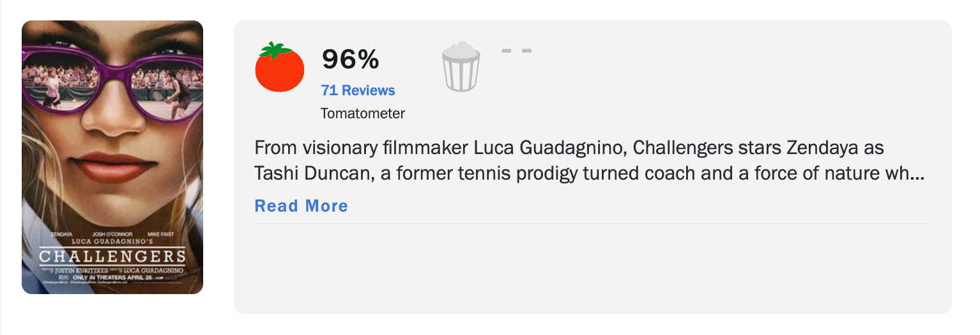This screenshot has height=335, width=980.
Task: Click the Zendaya name on the poster
Action: 63,235
